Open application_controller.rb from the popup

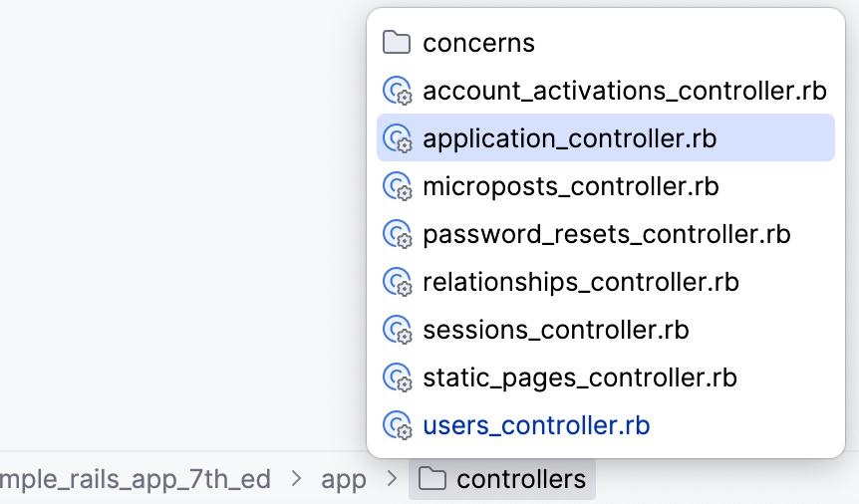(x=569, y=138)
